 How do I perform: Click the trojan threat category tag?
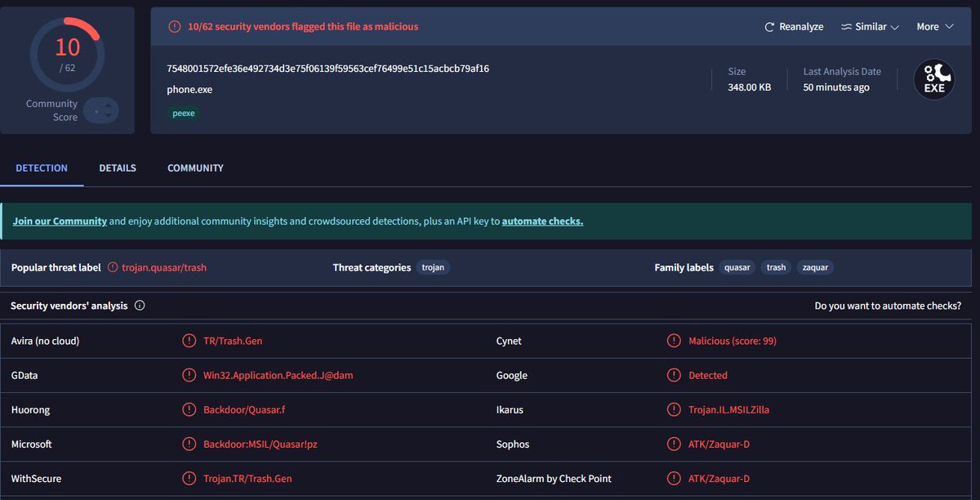(x=434, y=267)
